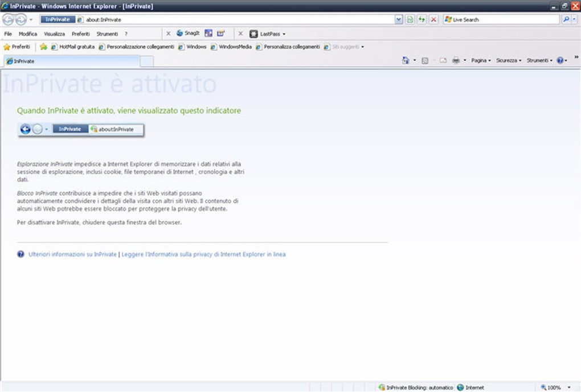Click the Live Search magnifier icon
The height and width of the screenshot is (392, 581).
pyautogui.click(x=566, y=19)
